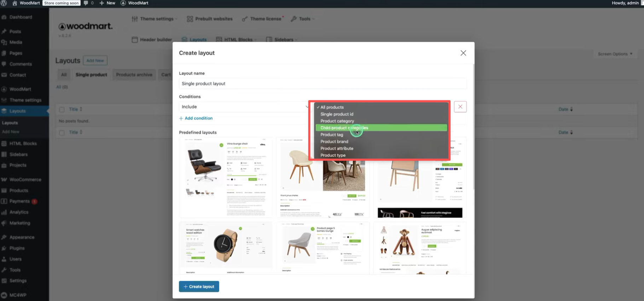Click the Create layout button

[199, 287]
